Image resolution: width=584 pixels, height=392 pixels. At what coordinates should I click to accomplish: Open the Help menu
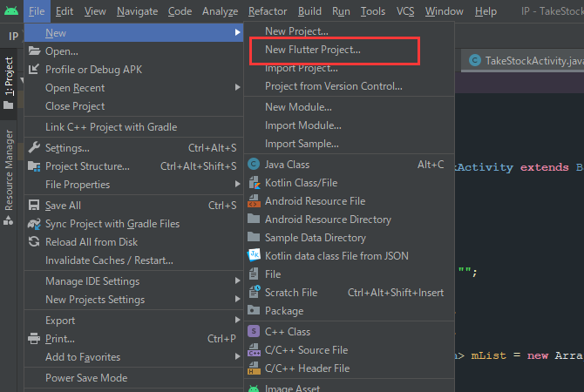(x=486, y=11)
